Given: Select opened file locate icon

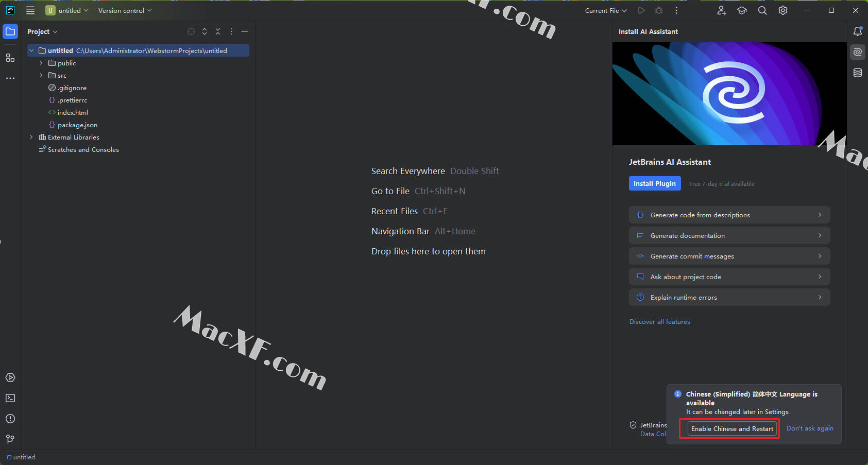Looking at the screenshot, I should click(x=191, y=31).
